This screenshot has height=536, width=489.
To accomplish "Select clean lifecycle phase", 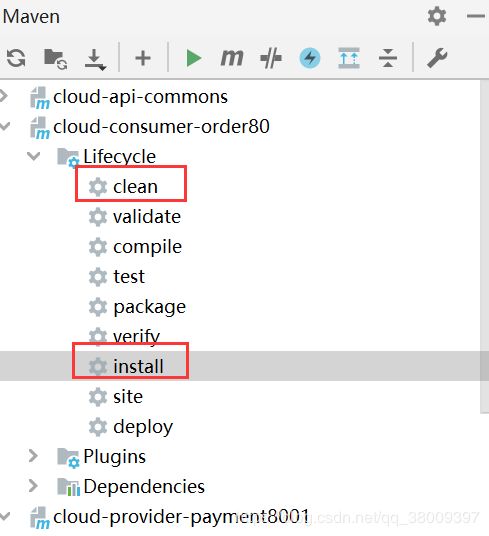I will click(135, 187).
